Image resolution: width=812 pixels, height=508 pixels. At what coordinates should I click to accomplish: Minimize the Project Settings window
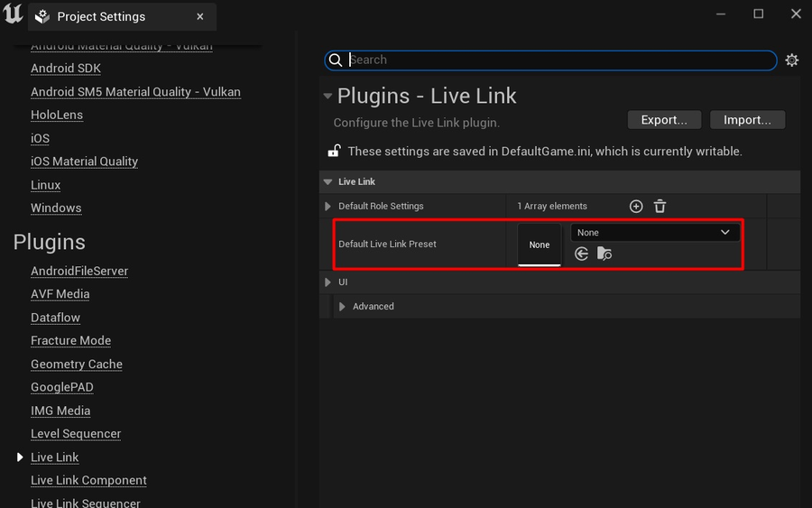click(x=721, y=14)
